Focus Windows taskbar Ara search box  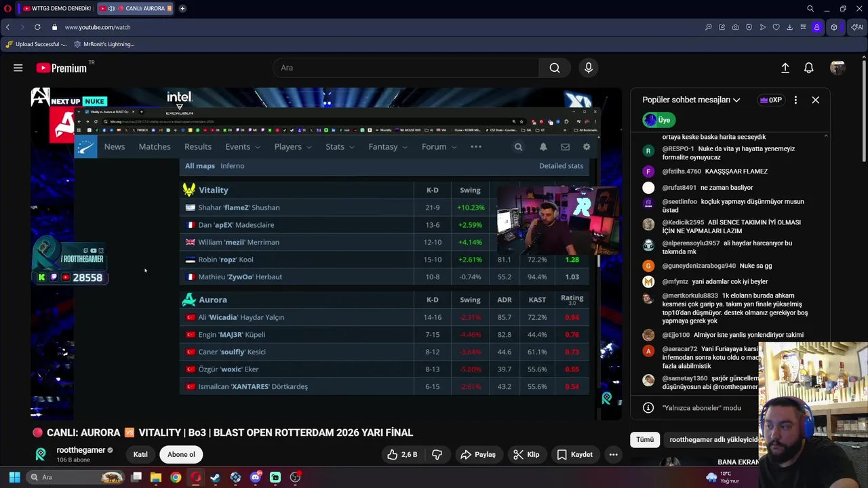pos(75,477)
